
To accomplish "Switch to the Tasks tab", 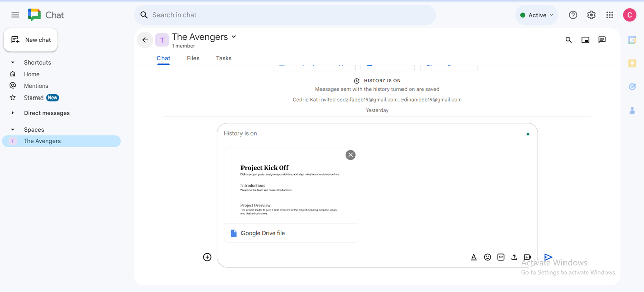I will click(224, 58).
